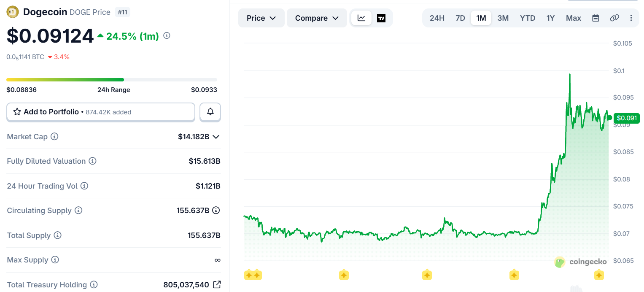This screenshot has height=292, width=644.
Task: Click the $0.0933 range high value
Action: point(204,89)
